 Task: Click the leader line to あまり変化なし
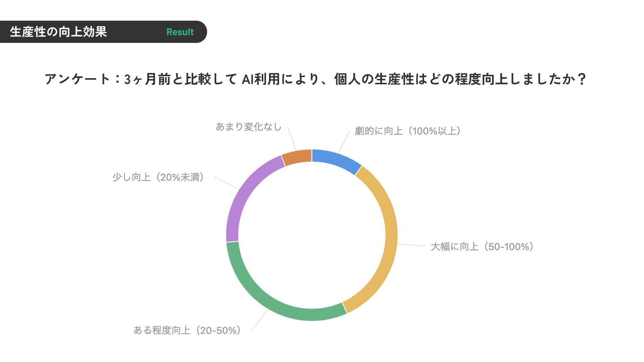292,138
